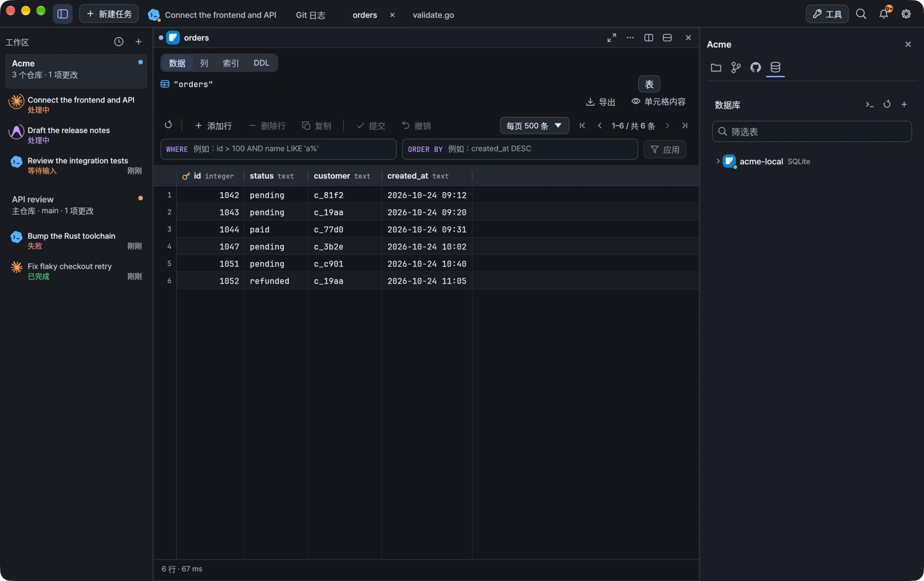
Task: Focus the WHERE filter input field
Action: pos(278,149)
